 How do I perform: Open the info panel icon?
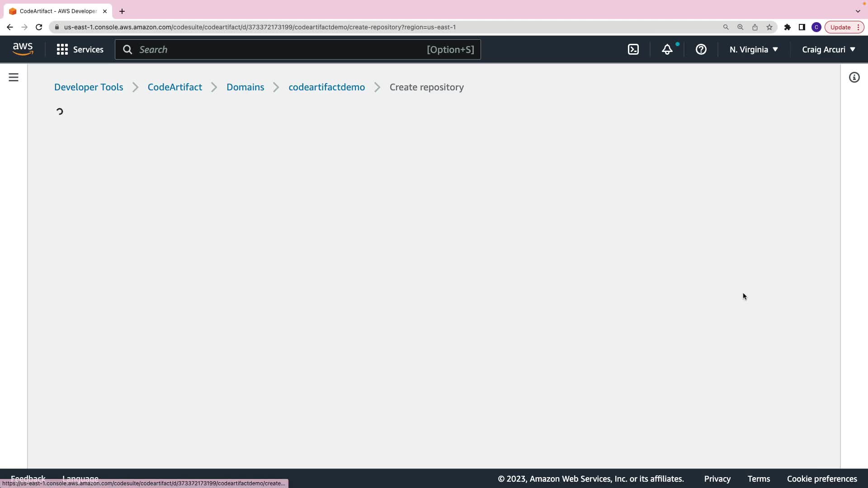coord(854,78)
